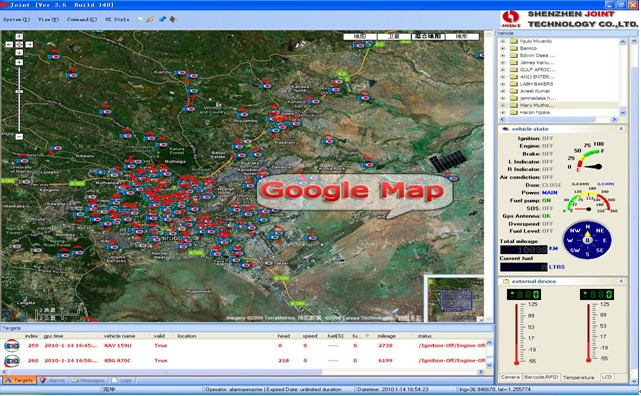
Task: Switch to satellite map type button
Action: [x=394, y=36]
